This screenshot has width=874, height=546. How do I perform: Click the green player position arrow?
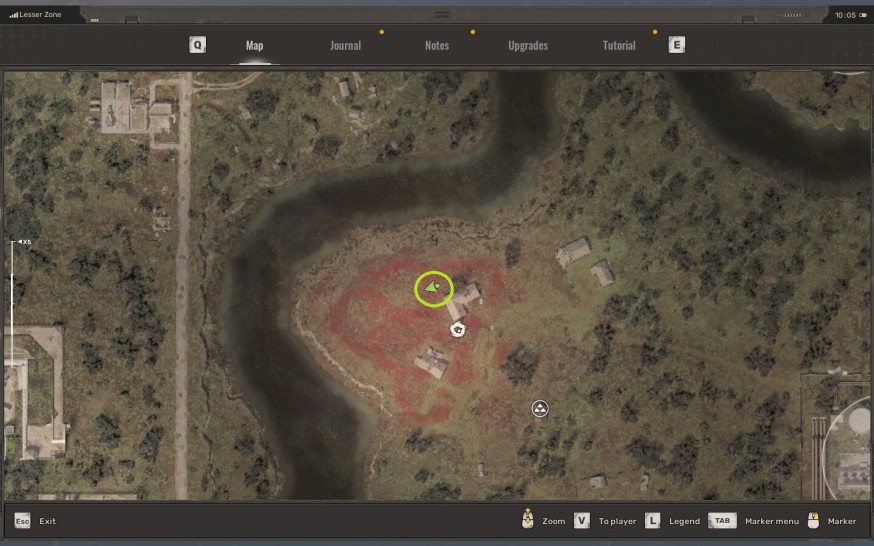click(433, 289)
